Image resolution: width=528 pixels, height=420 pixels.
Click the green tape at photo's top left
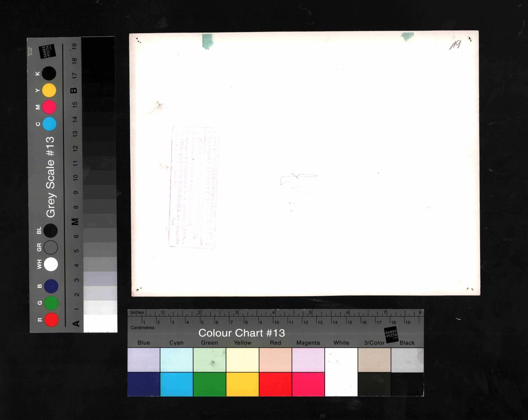(x=208, y=41)
